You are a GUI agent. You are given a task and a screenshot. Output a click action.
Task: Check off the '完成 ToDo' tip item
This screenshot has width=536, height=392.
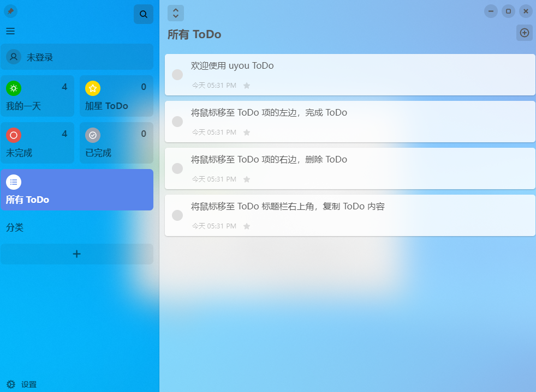tap(177, 122)
